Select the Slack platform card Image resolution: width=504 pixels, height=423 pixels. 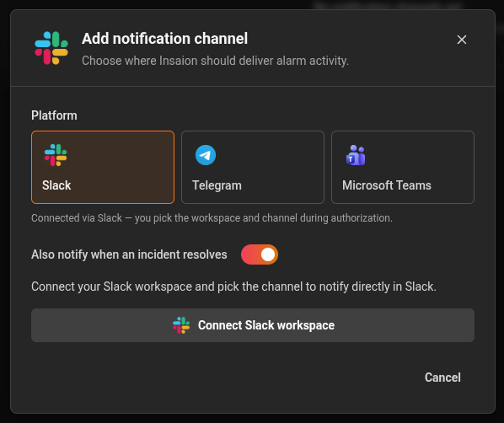coord(103,167)
